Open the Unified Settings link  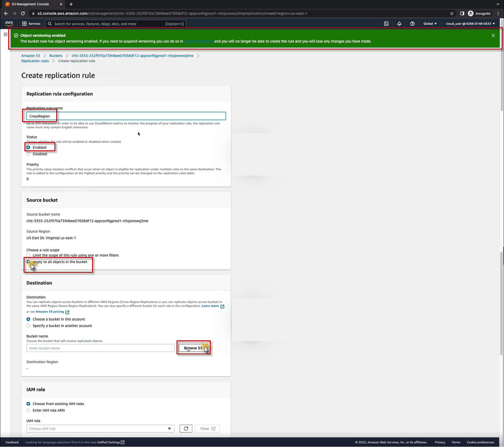[111, 442]
